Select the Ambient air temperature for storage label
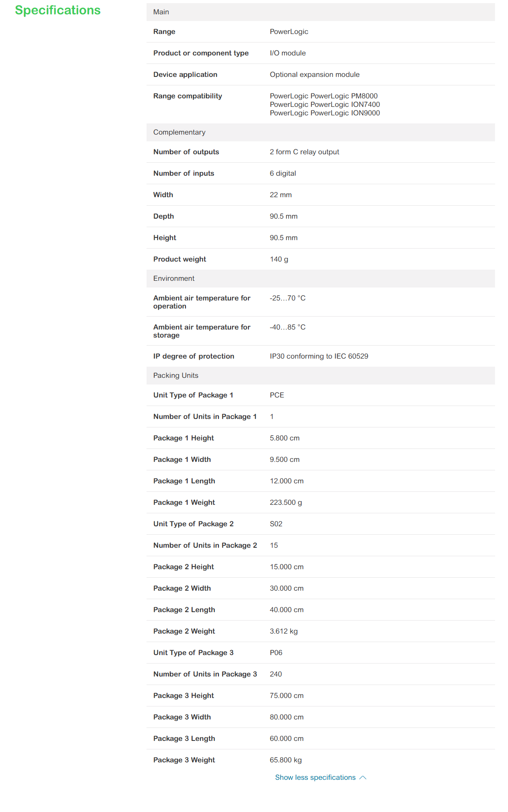The image size is (508, 812). coord(202,331)
